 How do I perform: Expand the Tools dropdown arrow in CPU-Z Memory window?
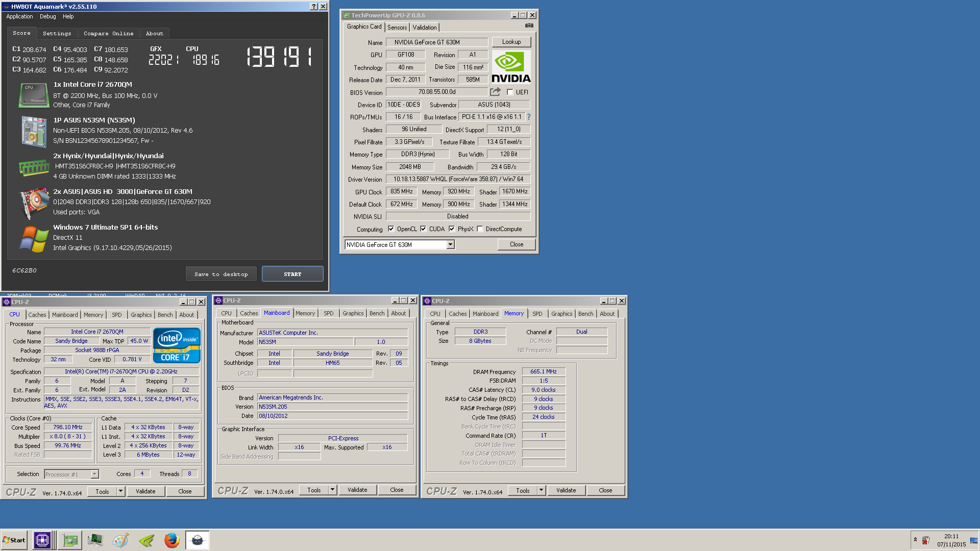coord(541,490)
